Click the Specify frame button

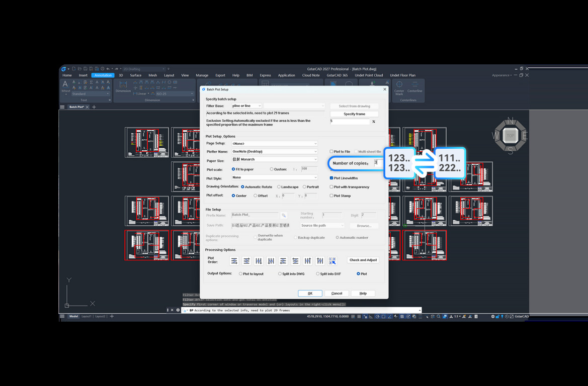pos(355,114)
